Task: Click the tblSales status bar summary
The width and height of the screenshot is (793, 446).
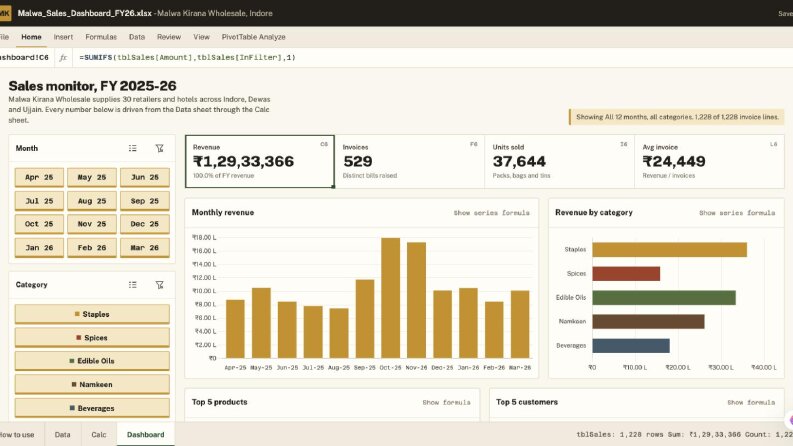Action: click(684, 434)
